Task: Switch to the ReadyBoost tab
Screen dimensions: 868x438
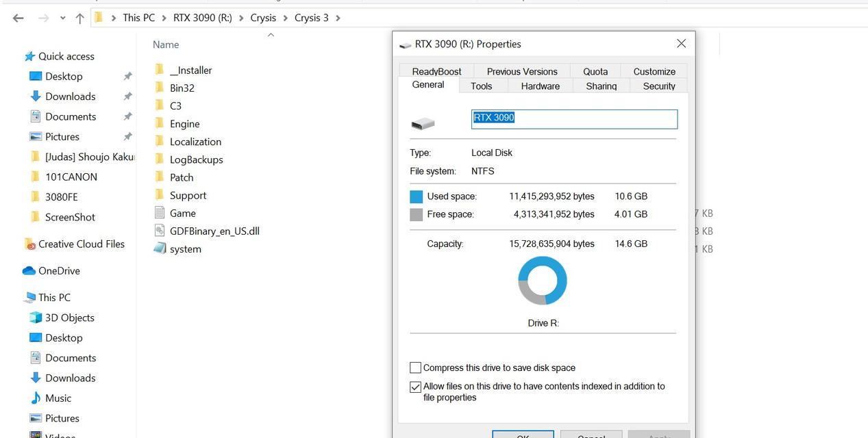Action: (x=436, y=71)
